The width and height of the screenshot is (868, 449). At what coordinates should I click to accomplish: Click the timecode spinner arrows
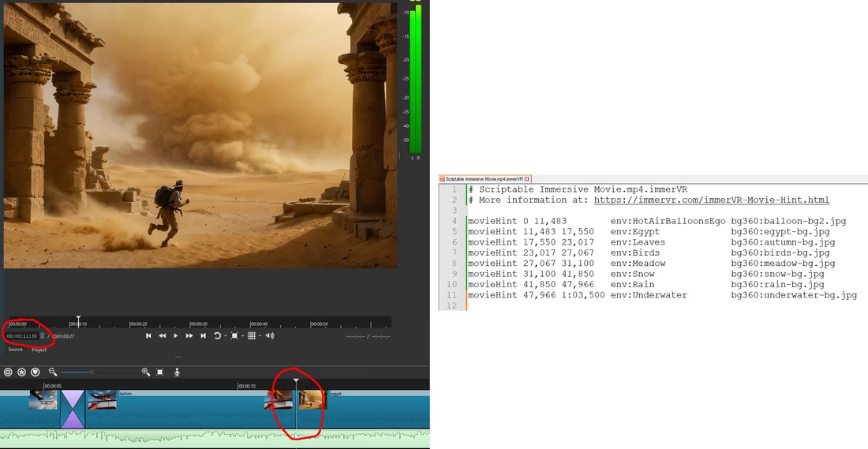(x=42, y=336)
